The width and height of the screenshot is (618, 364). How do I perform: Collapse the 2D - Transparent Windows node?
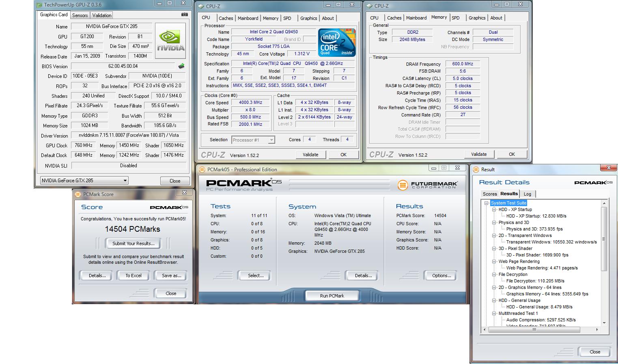(x=494, y=235)
